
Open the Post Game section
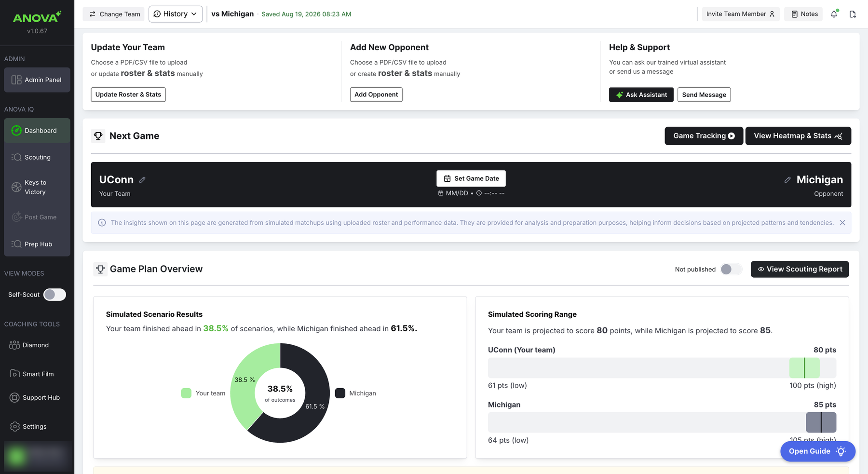(x=37, y=217)
